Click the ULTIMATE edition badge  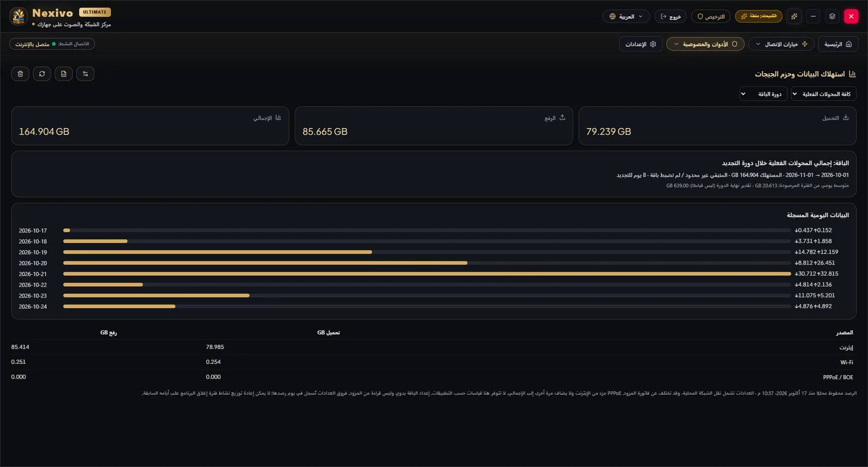coord(95,12)
